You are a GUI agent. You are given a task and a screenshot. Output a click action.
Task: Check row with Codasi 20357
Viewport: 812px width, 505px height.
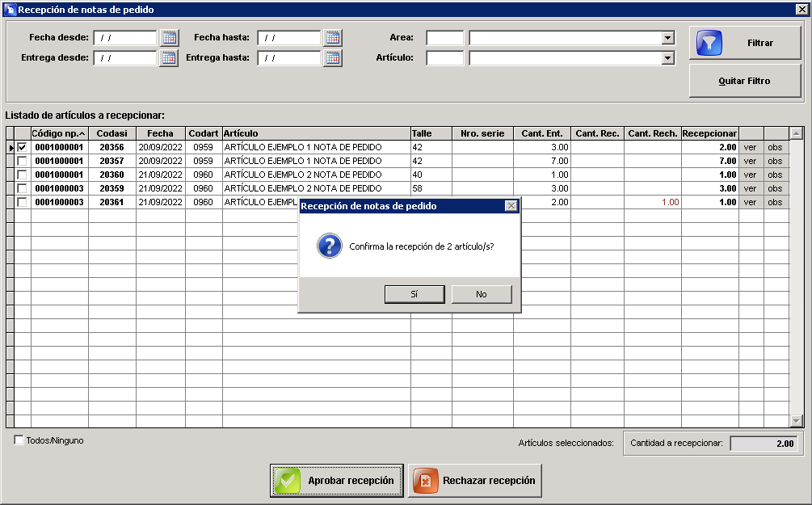coord(23,161)
